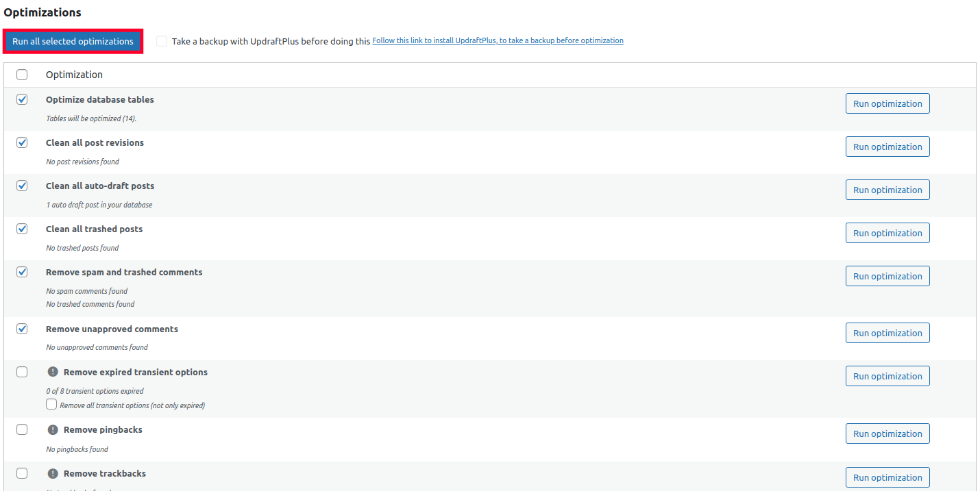Viewport: 980px width, 491px height.
Task: Run optimization for Remove pingbacks
Action: (887, 433)
